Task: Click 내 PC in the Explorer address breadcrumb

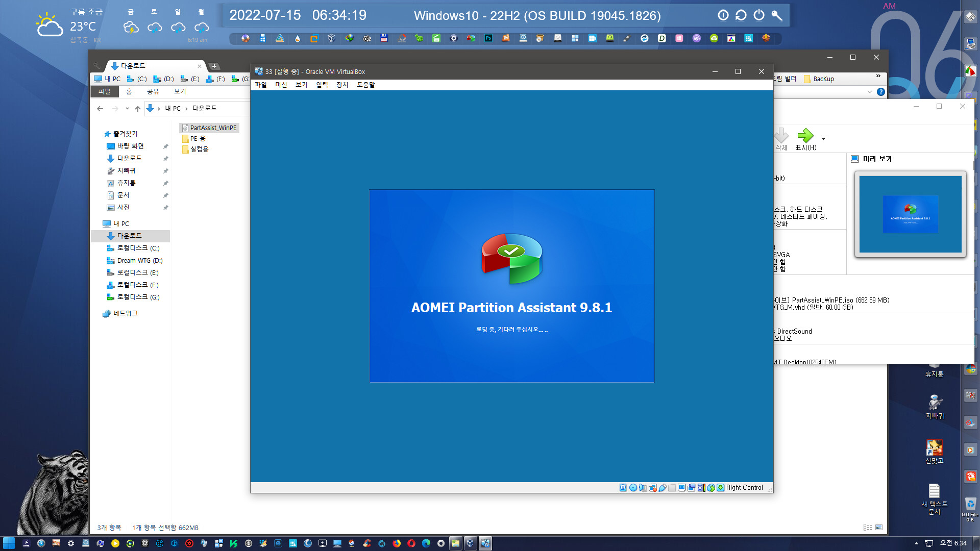Action: 173,109
